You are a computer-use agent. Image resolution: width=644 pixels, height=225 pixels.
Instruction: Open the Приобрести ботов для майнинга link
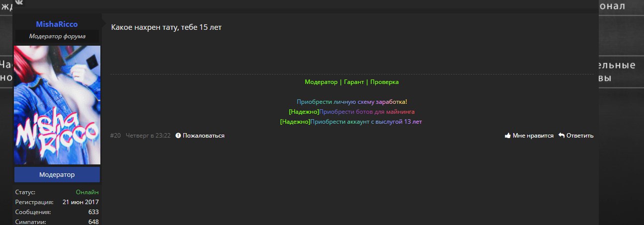click(367, 112)
